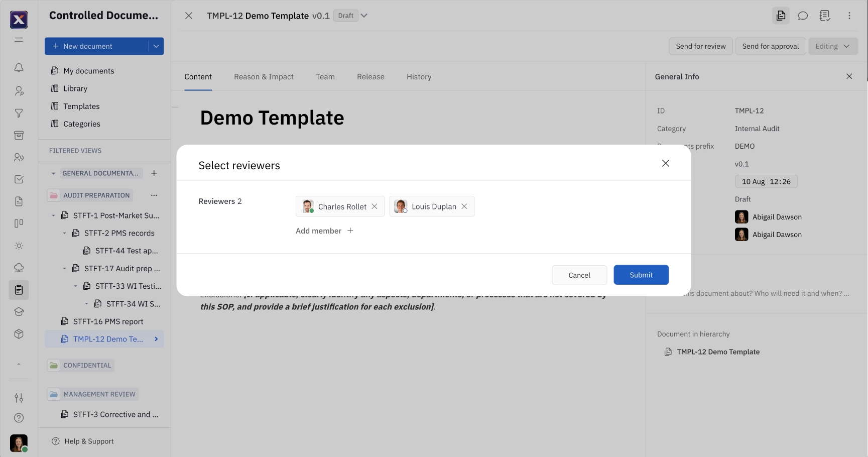Select the funnel filter icon in sidebar
This screenshot has width=868, height=457.
coord(19,113)
